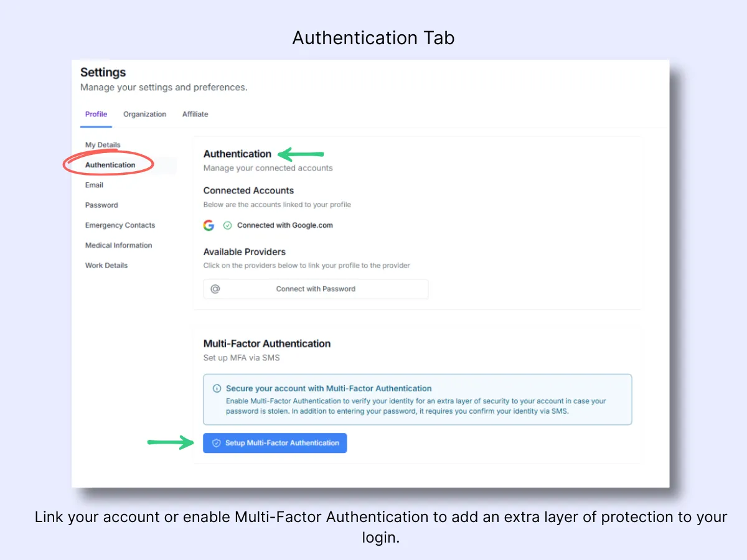This screenshot has width=747, height=560.
Task: Open the Work Details section
Action: click(x=106, y=265)
